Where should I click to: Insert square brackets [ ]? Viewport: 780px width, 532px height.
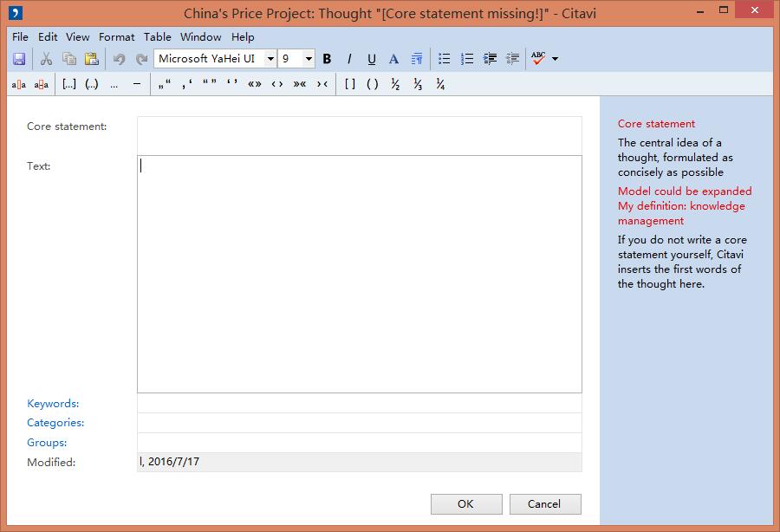350,85
